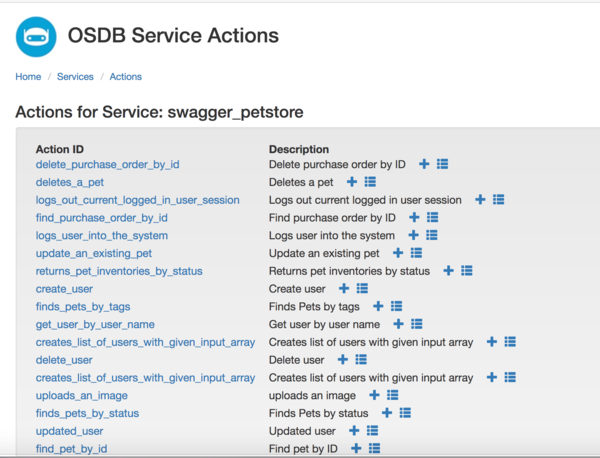The image size is (600, 458).
Task: Click list icon beside Find purchase order by ID
Action: pyautogui.click(x=433, y=217)
